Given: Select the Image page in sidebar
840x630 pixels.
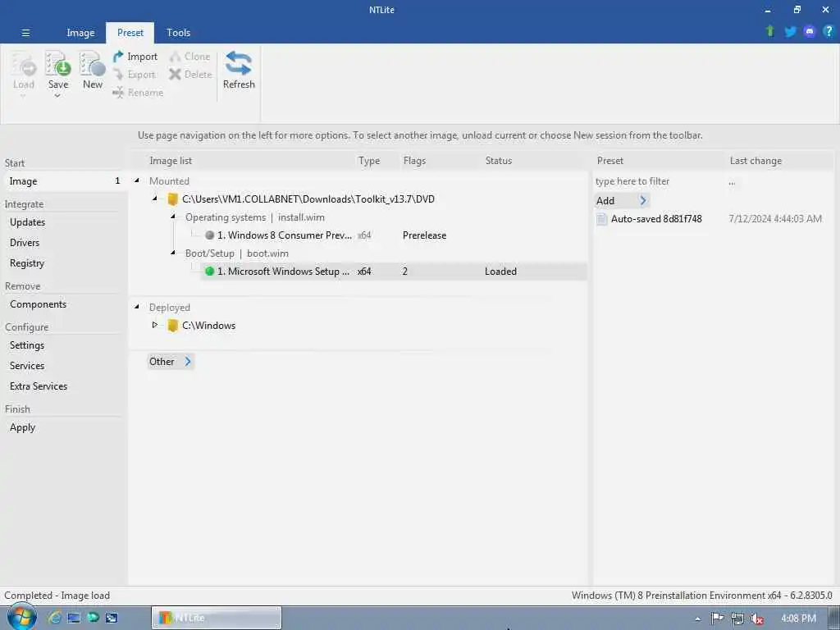Looking at the screenshot, I should click(64, 181).
